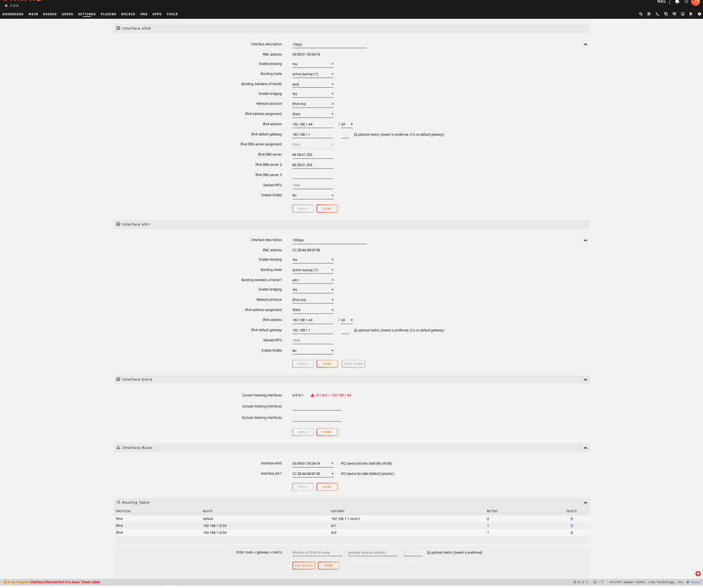Click the gateway name or address field

pyautogui.click(x=373, y=553)
